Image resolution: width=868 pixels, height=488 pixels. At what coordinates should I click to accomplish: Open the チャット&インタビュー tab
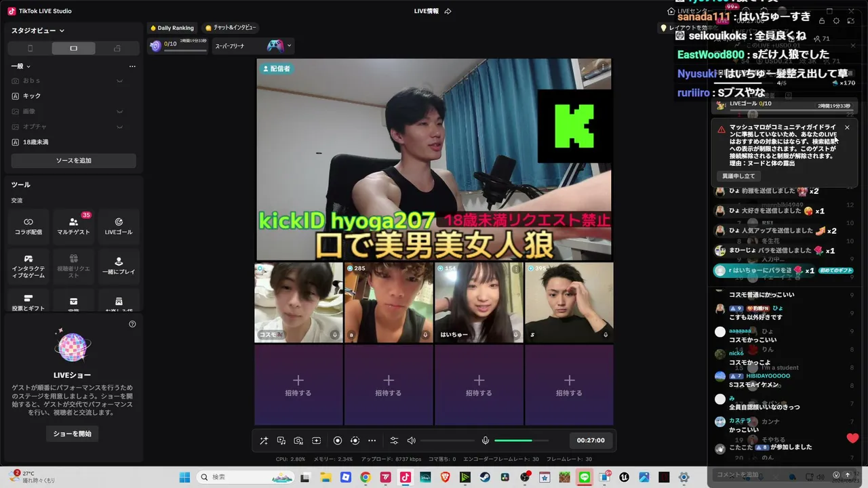click(x=231, y=28)
